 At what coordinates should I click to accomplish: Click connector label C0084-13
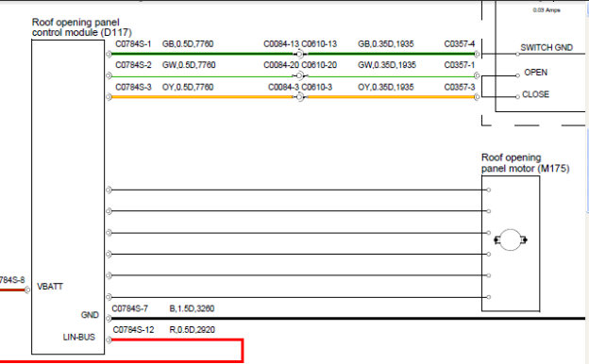(x=281, y=44)
